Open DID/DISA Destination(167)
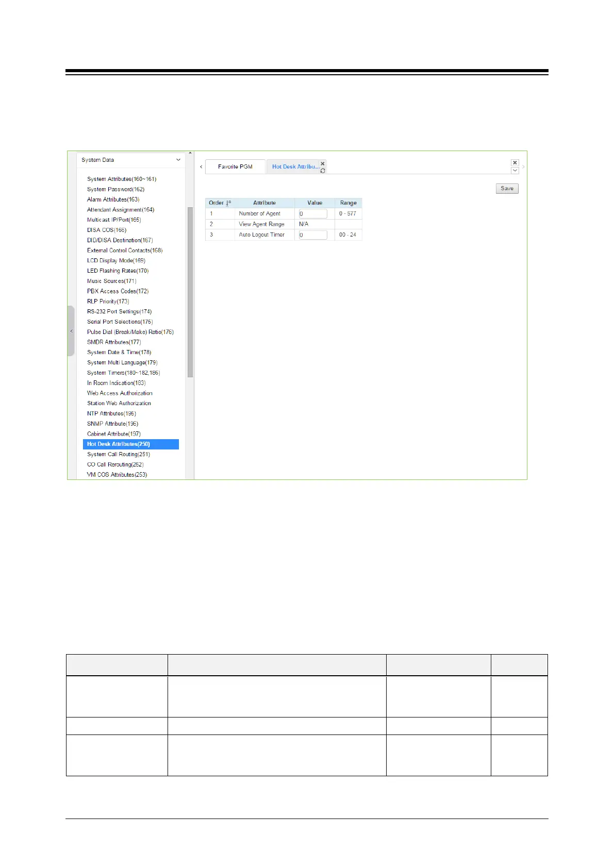 (120, 240)
